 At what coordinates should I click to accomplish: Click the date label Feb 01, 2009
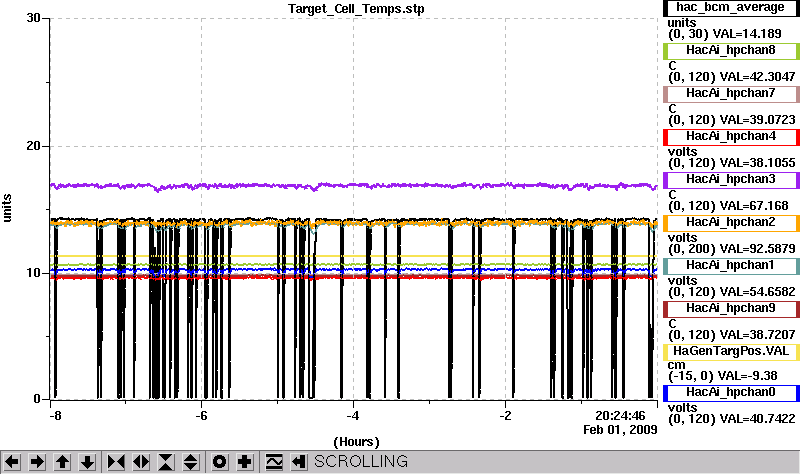click(620, 430)
